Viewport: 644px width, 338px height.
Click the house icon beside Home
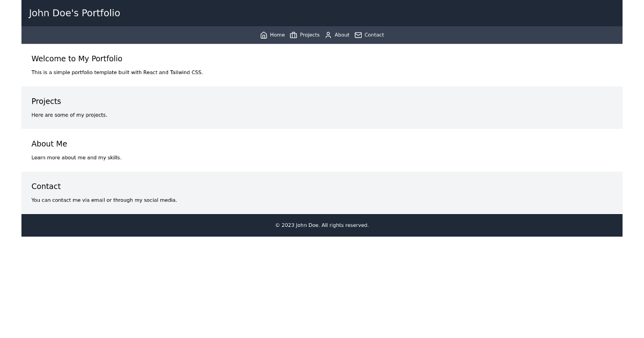coord(264,35)
